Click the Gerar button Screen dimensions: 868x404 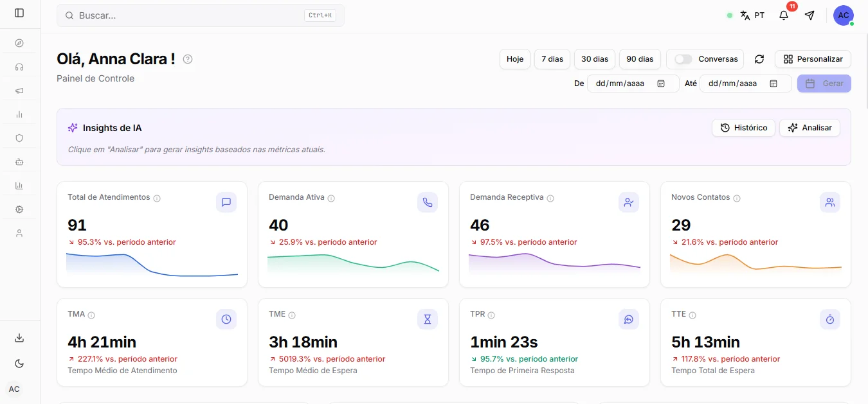coord(824,83)
